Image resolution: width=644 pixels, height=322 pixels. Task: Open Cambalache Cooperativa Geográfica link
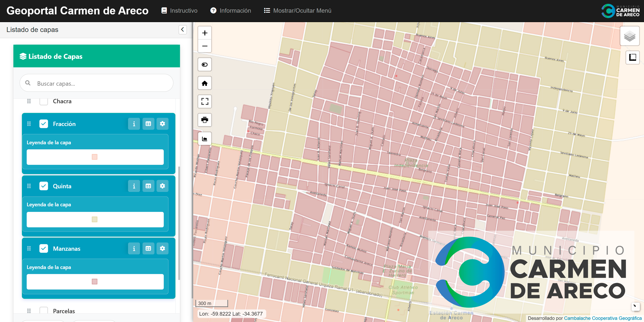click(x=602, y=318)
